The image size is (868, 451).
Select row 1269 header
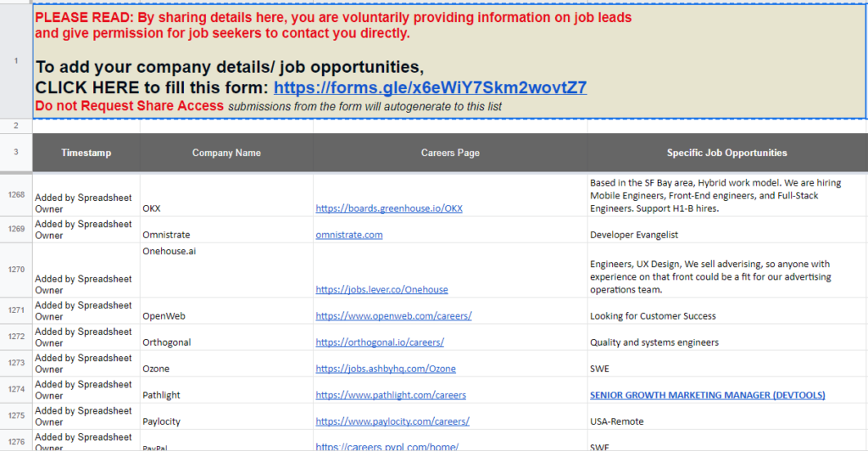point(16,229)
